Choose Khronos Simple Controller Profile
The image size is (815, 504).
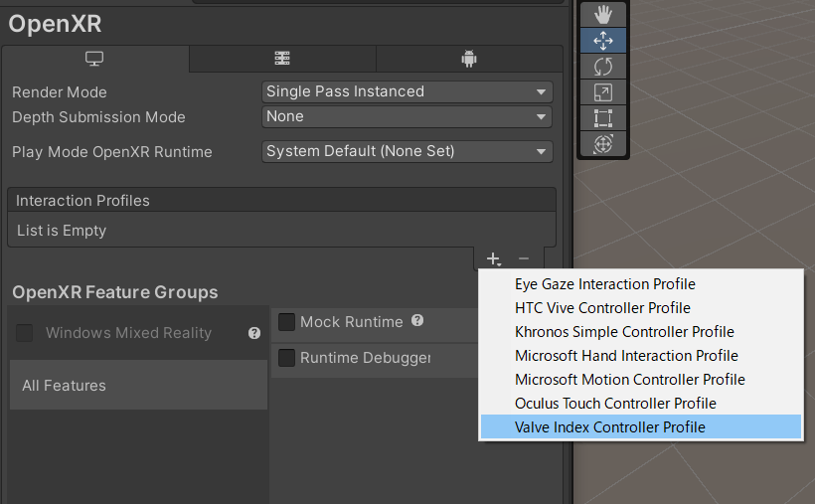641,332
